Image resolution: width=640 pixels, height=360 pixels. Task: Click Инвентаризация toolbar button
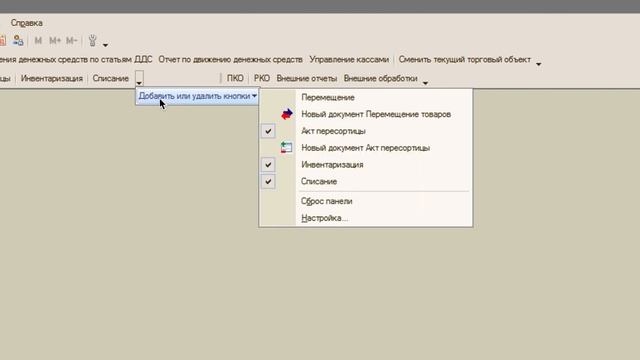51,78
